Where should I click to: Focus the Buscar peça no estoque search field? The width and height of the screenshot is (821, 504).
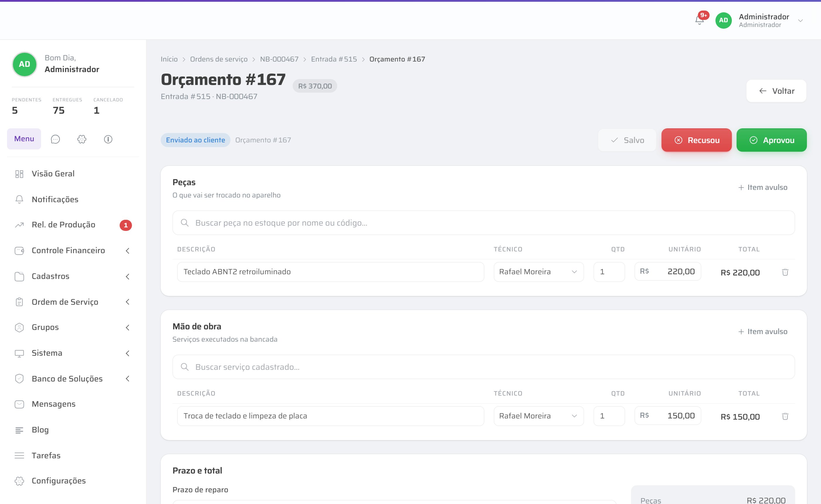[484, 223]
